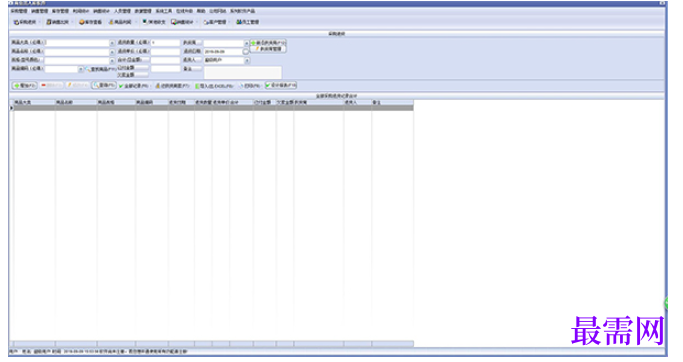Open the 采购管理 menu

[18, 11]
